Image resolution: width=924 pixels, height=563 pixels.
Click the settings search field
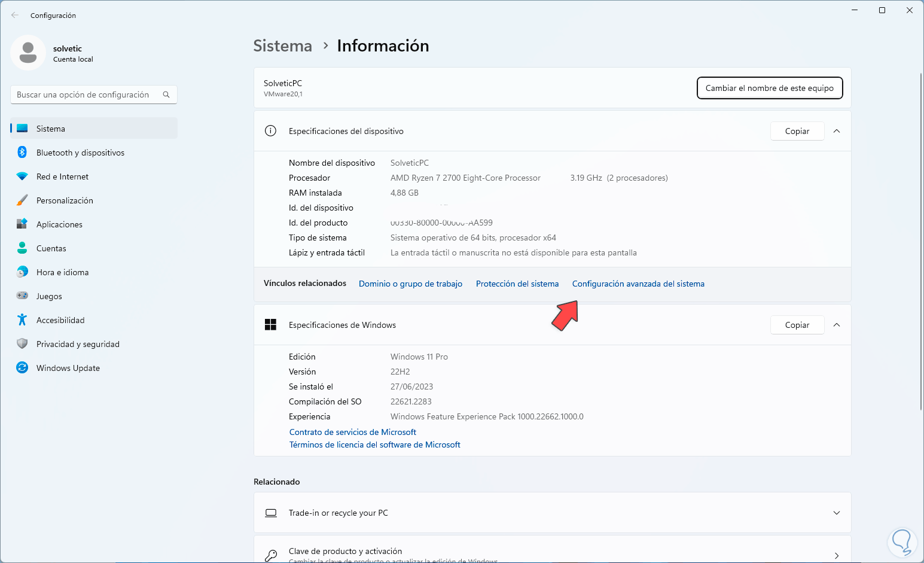[87, 95]
